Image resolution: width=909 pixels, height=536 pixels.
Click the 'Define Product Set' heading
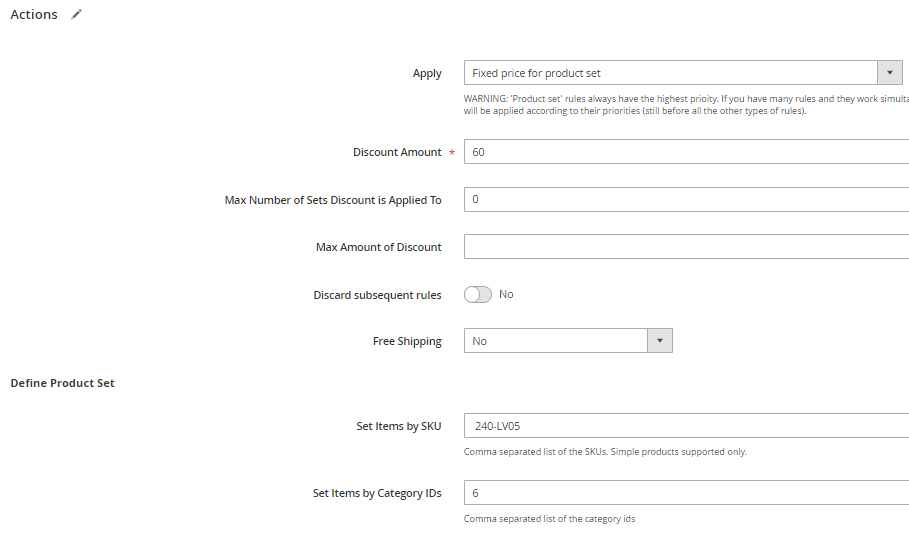click(62, 383)
